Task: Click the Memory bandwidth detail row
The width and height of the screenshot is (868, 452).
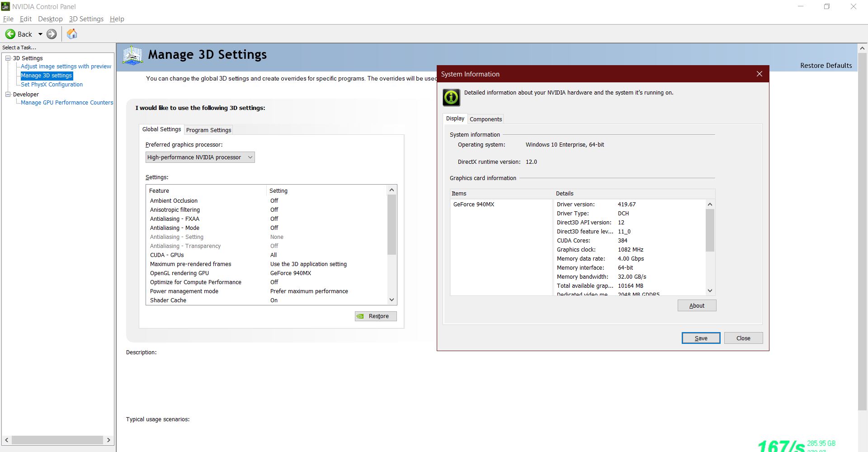Action: 630,277
